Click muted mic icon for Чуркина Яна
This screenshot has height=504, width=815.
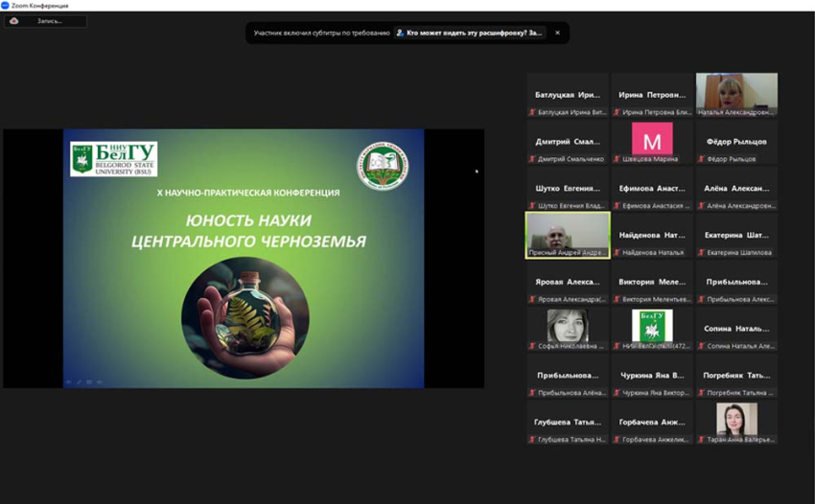coord(617,392)
